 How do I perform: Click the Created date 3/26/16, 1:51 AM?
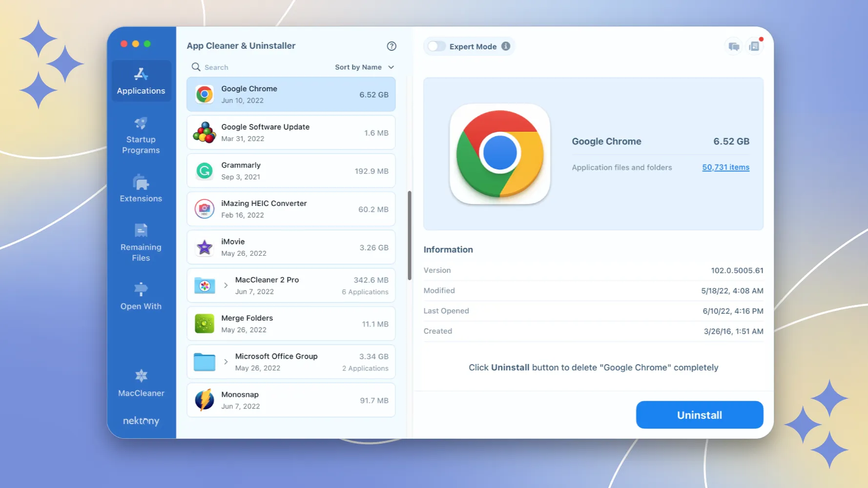(x=733, y=331)
